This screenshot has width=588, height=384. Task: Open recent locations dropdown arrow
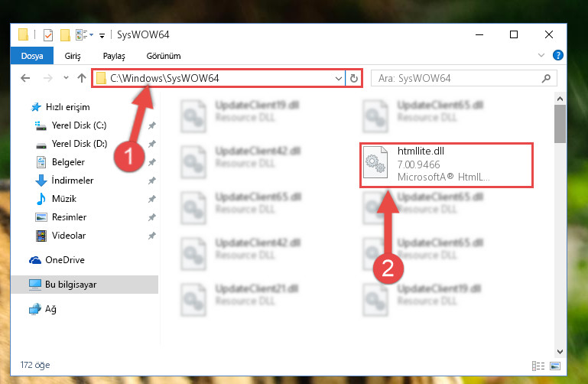[66, 78]
